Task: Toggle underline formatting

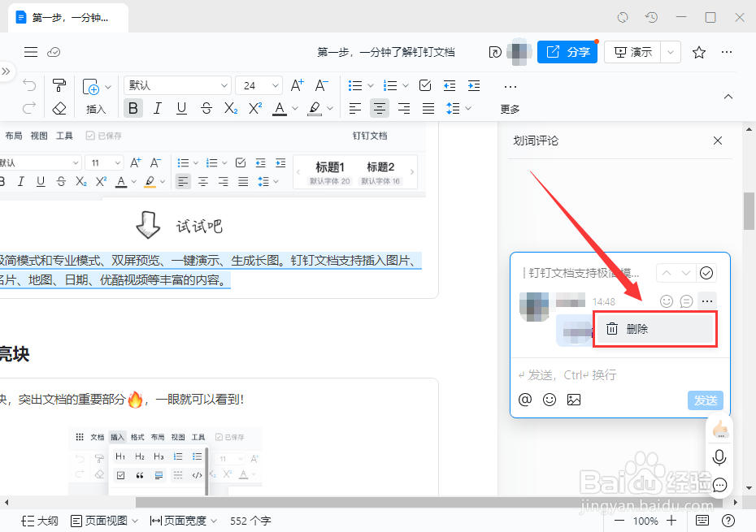Action: [x=181, y=108]
